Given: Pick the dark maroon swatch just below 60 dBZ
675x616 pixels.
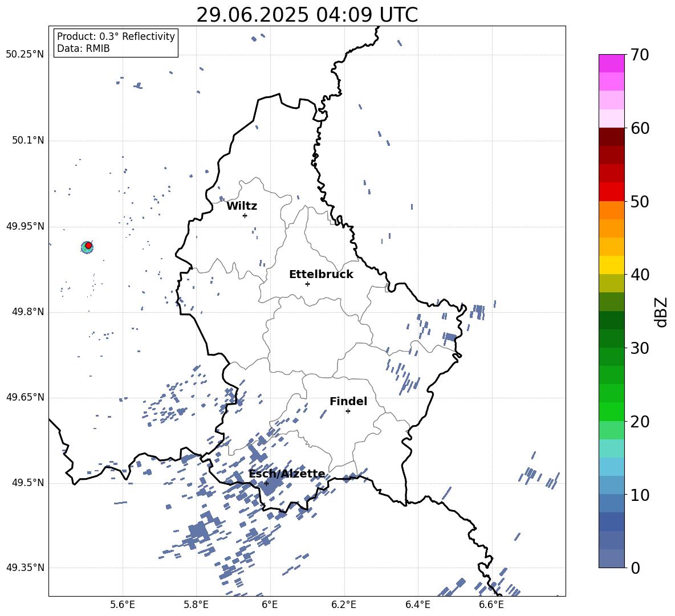Looking at the screenshot, I should (x=612, y=137).
